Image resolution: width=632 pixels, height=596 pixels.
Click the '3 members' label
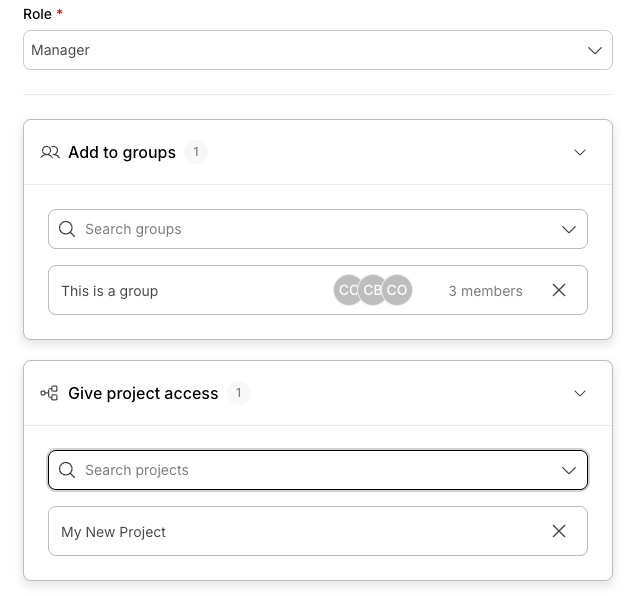pos(485,291)
